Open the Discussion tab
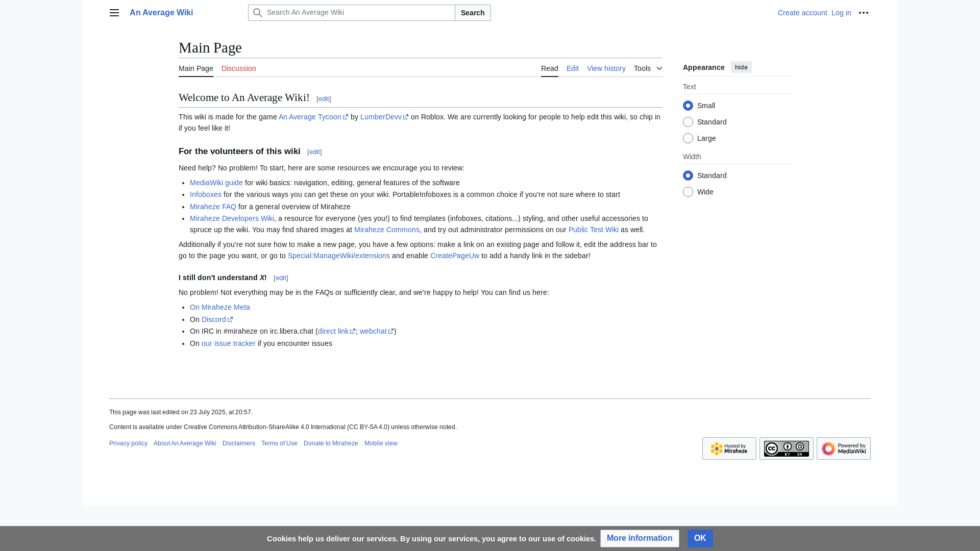The image size is (980, 551). pos(239,68)
